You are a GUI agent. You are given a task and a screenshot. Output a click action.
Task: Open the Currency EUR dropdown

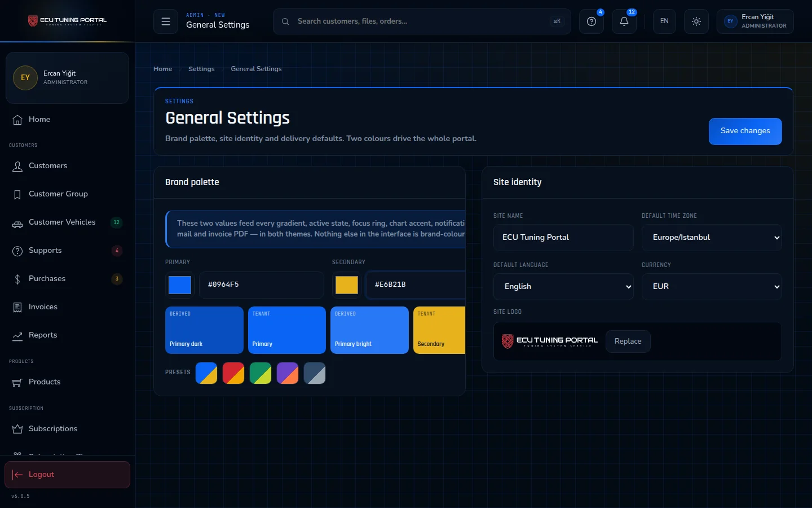coord(712,287)
